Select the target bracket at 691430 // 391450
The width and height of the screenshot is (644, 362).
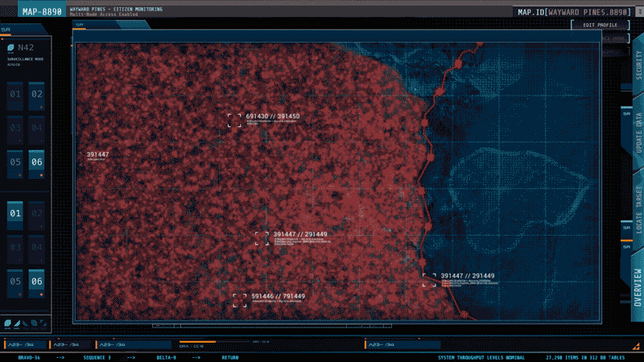pyautogui.click(x=234, y=121)
